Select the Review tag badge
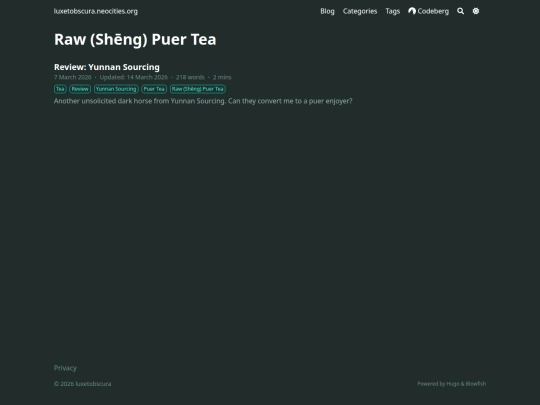This screenshot has width=540, height=405. 80,89
